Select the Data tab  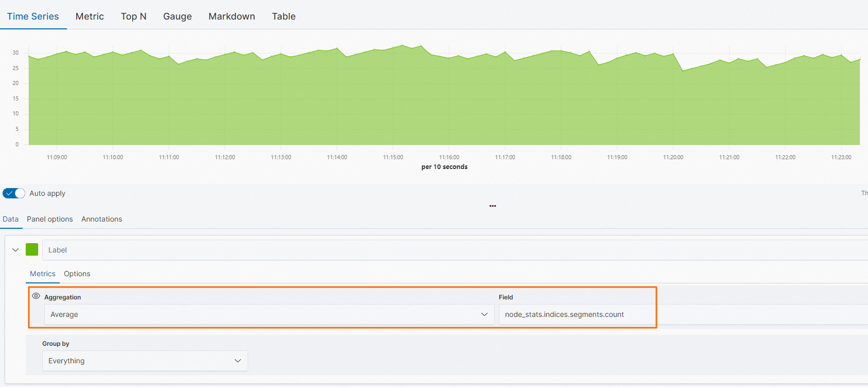click(x=11, y=219)
